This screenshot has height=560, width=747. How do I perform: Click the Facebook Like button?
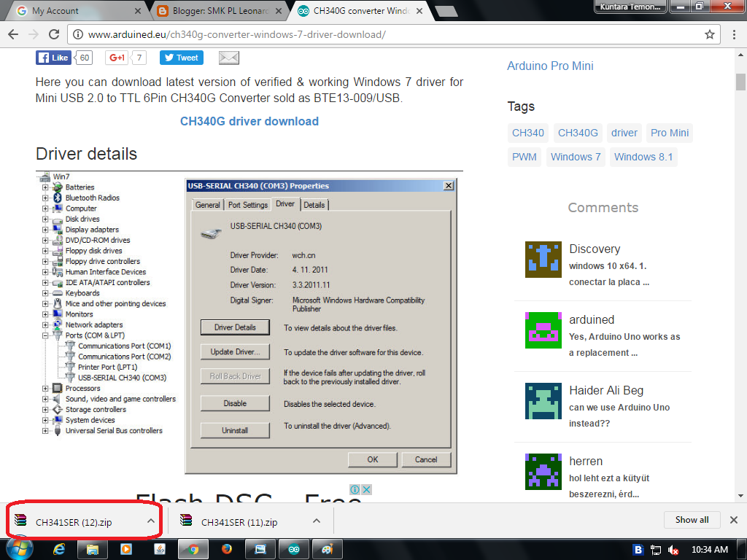pos(53,58)
